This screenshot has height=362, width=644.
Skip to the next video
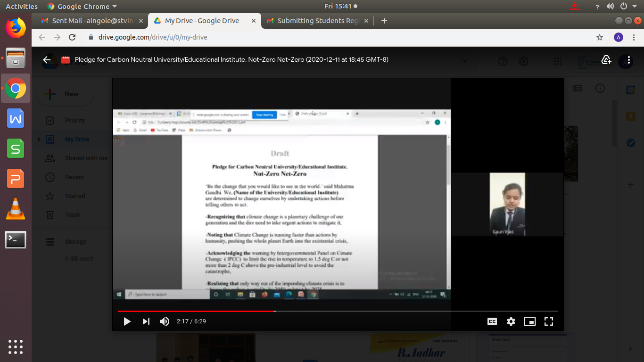click(x=146, y=321)
